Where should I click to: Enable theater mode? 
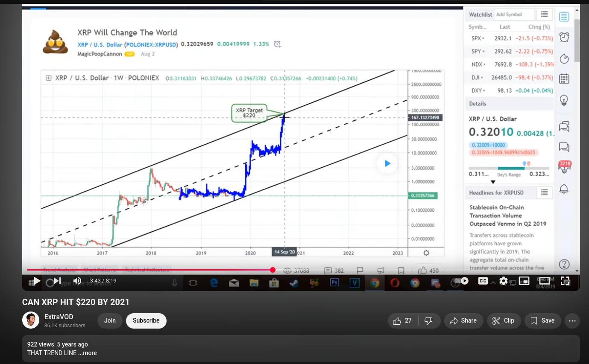[545, 281]
